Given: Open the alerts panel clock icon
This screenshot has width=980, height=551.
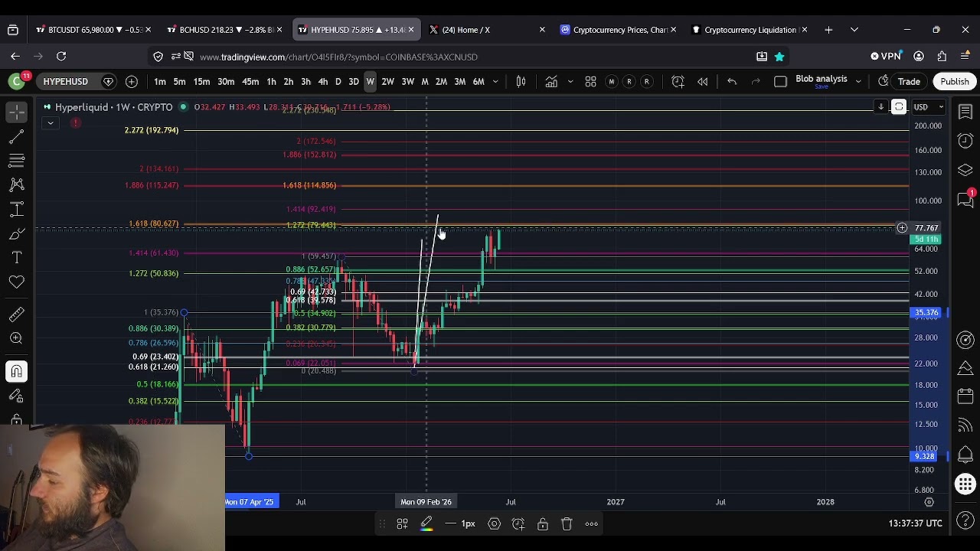Looking at the screenshot, I should [x=965, y=141].
